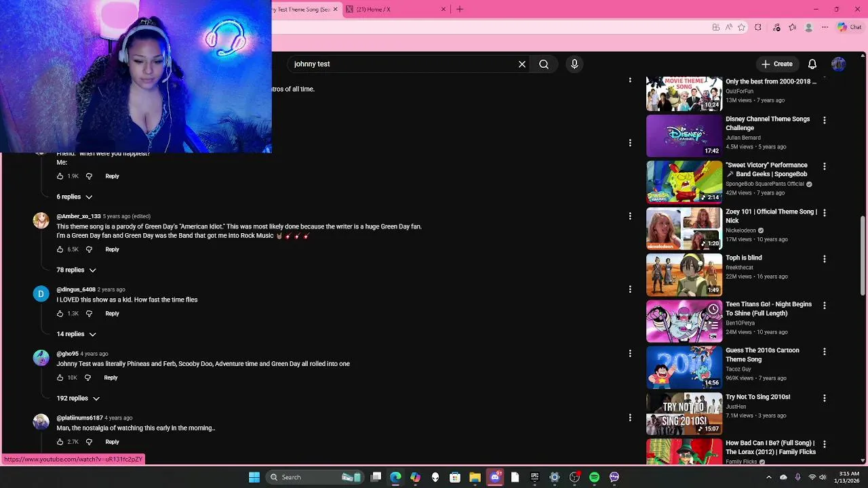
Task: Dislike the comment by @dingus_6408
Action: [89, 314]
